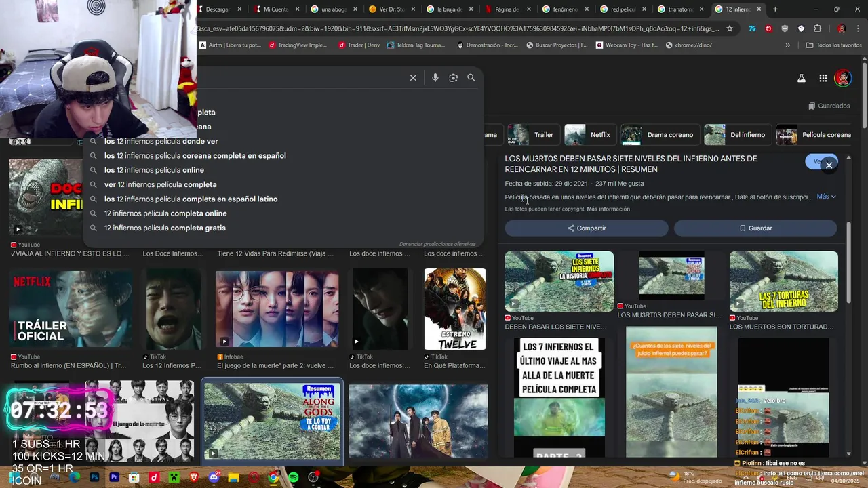Open OBS Studio from taskbar
This screenshot has width=868, height=488.
tap(313, 477)
